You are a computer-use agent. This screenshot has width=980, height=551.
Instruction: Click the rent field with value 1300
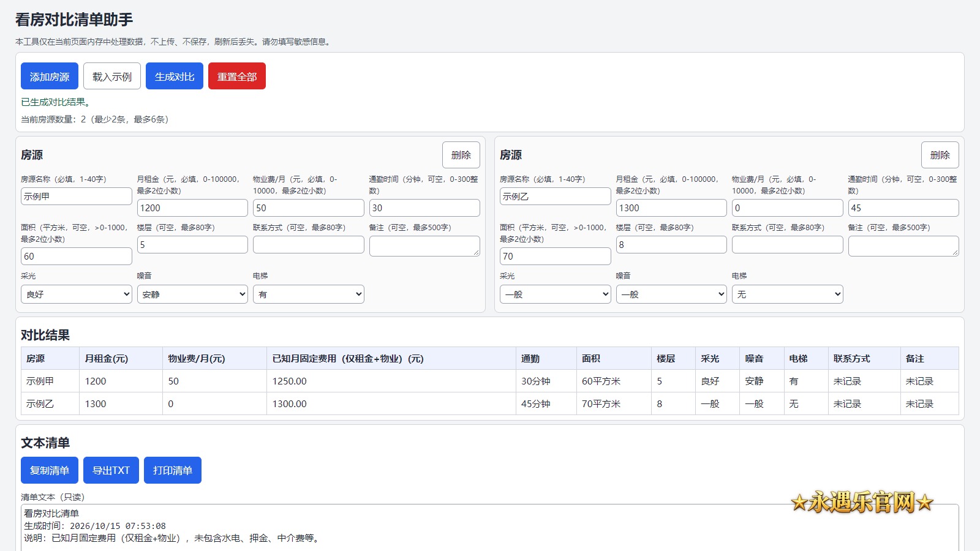[x=671, y=208]
